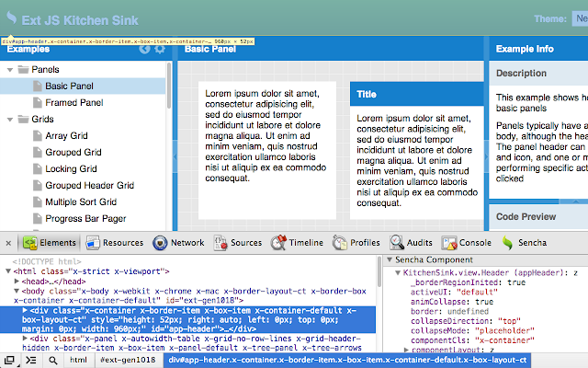
Task: Switch to the Resources tab
Action: pyautogui.click(x=115, y=243)
